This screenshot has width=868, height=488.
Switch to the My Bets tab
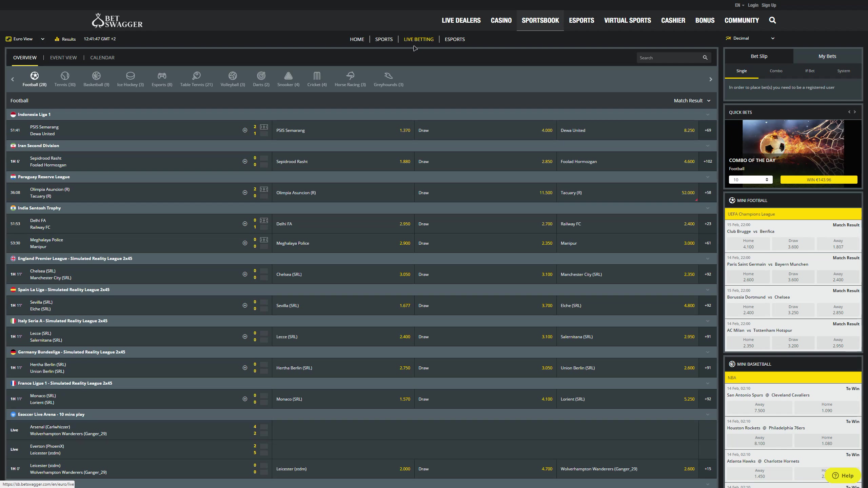click(x=827, y=56)
